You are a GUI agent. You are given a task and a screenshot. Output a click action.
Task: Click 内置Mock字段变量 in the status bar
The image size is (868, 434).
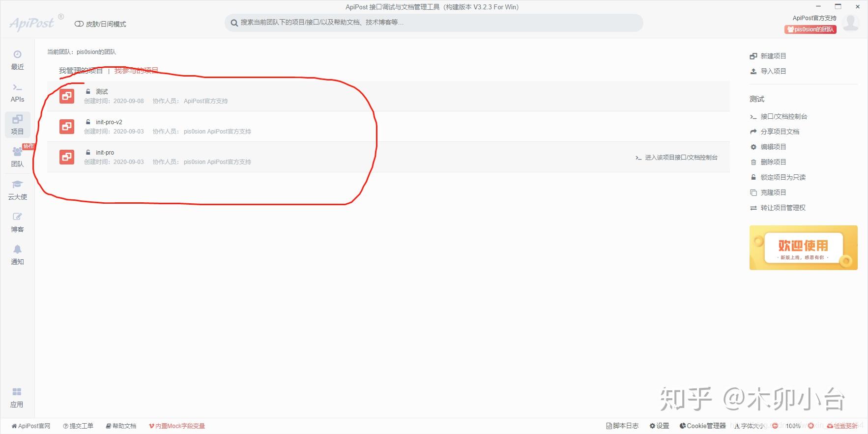tap(177, 426)
